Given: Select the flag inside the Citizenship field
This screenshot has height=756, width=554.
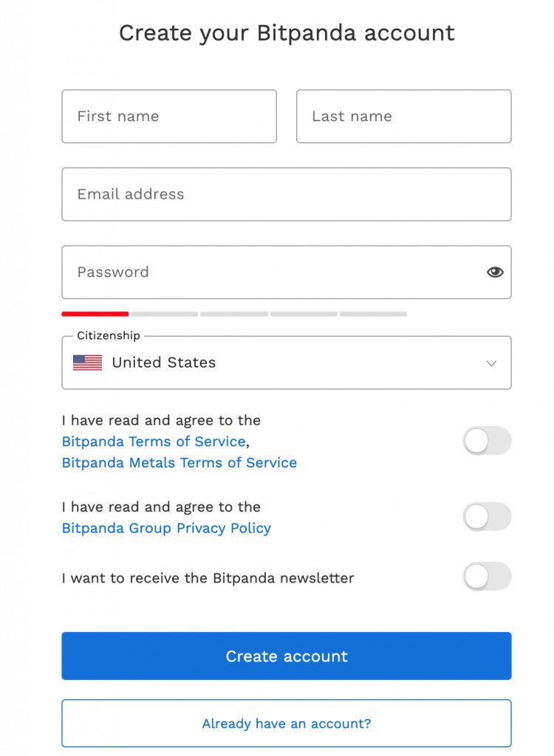Looking at the screenshot, I should coord(86,362).
